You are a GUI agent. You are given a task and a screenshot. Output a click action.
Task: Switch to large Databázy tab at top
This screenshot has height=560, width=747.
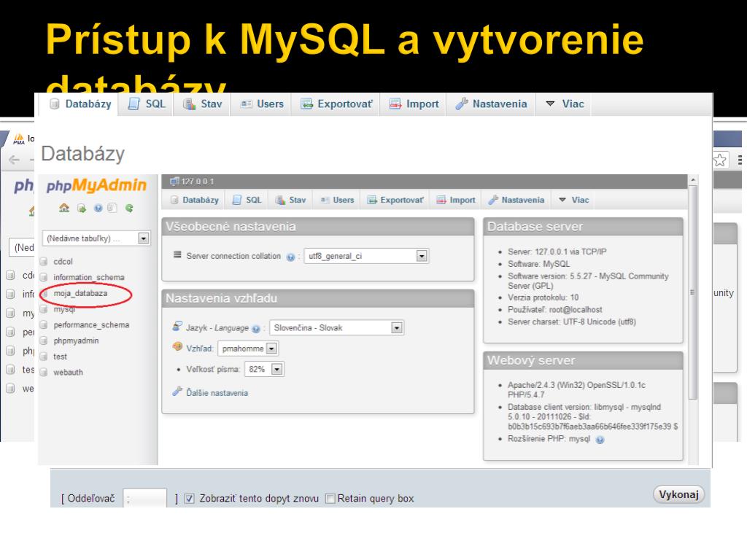pos(80,104)
